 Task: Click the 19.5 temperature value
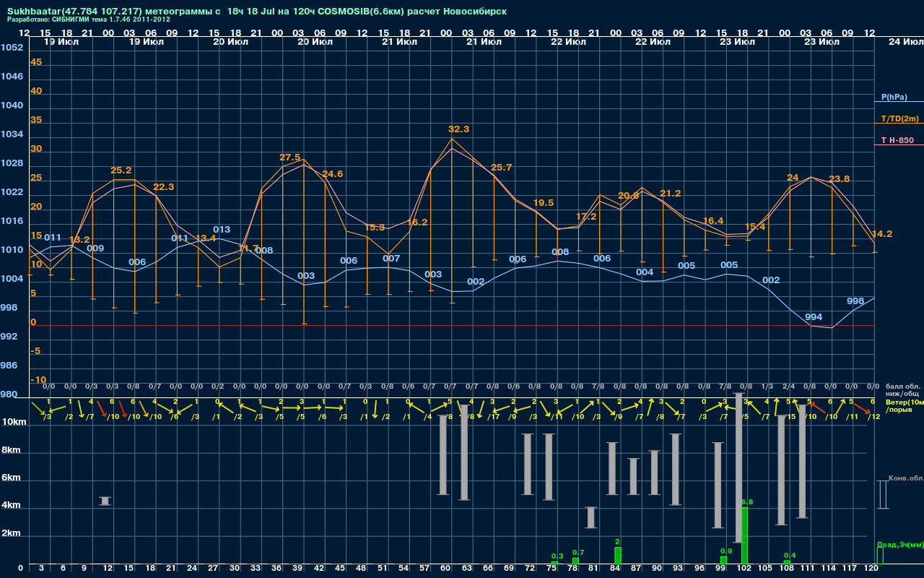(544, 203)
